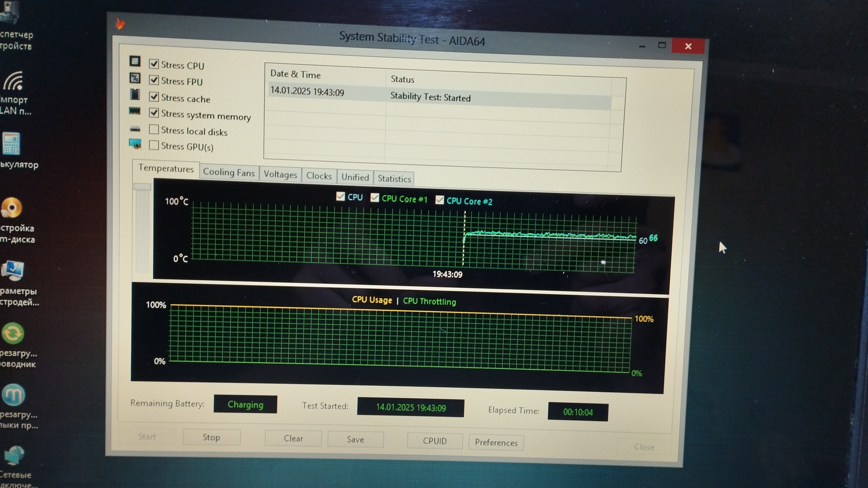
Task: Toggle the CPU Core #2 graph checkbox
Action: click(x=439, y=200)
